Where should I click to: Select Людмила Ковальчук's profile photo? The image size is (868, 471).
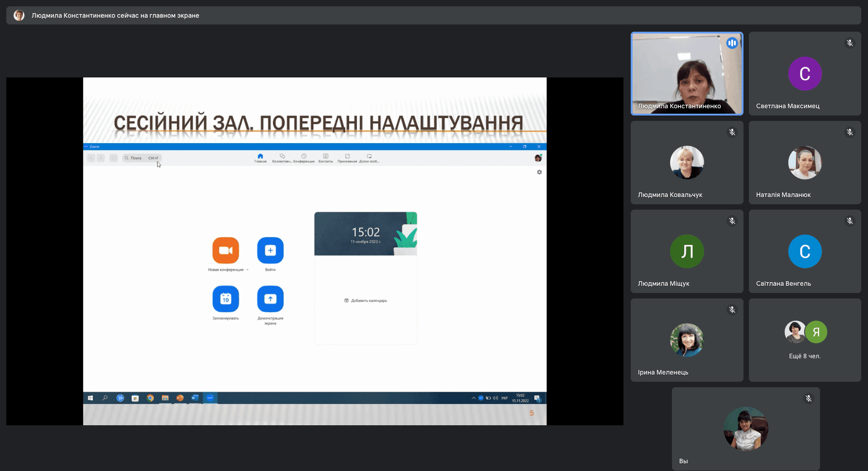point(687,163)
